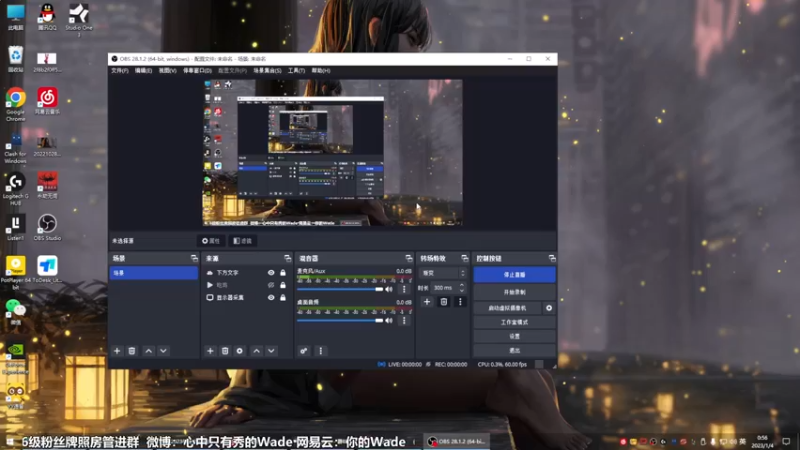The height and width of the screenshot is (450, 800).
Task: Open 编辑(E) menu
Action: pos(143,70)
